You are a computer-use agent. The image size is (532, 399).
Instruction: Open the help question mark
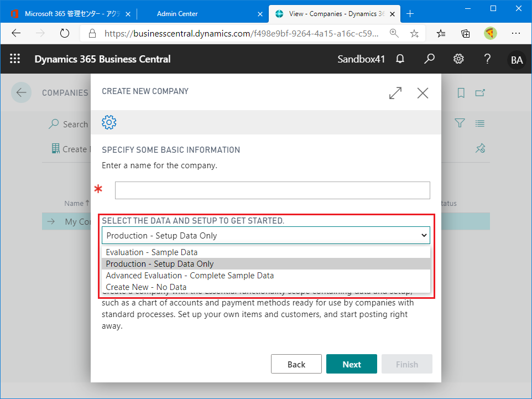[x=488, y=59]
